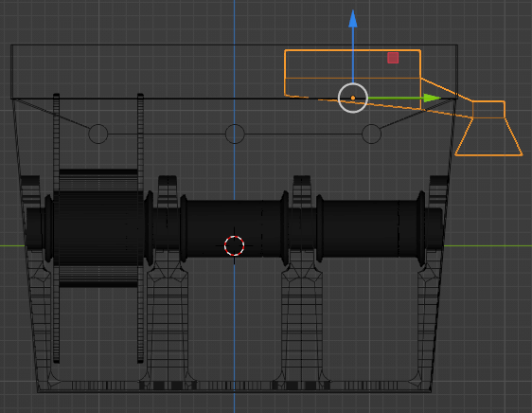Click the blue Z-axis gizmo arrow
This screenshot has width=532, height=413.
(353, 19)
